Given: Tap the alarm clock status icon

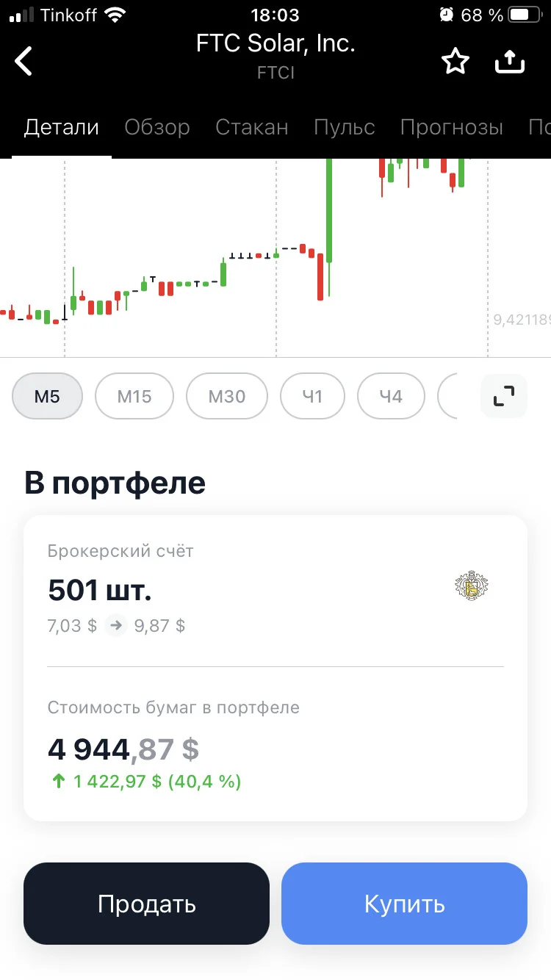Looking at the screenshot, I should (x=446, y=15).
